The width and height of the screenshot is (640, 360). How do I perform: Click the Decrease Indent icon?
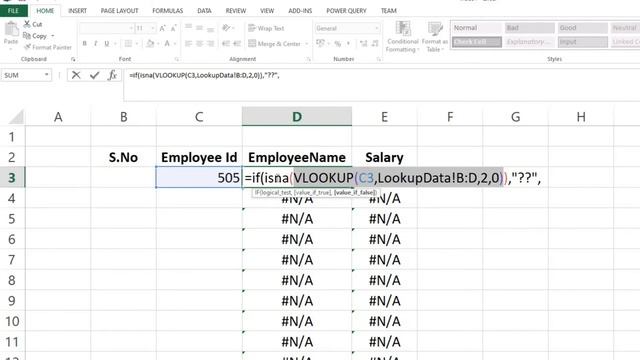[226, 43]
